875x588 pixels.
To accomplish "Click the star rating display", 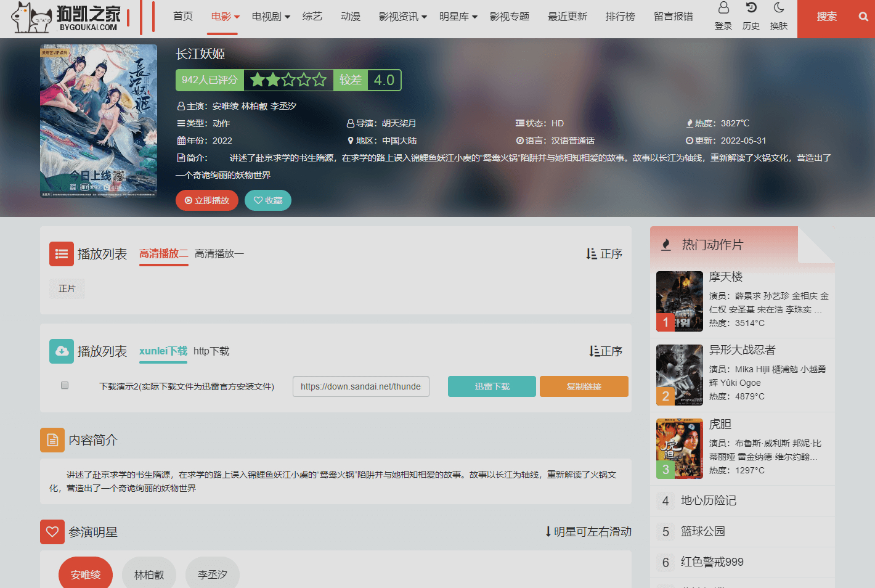I will click(288, 80).
